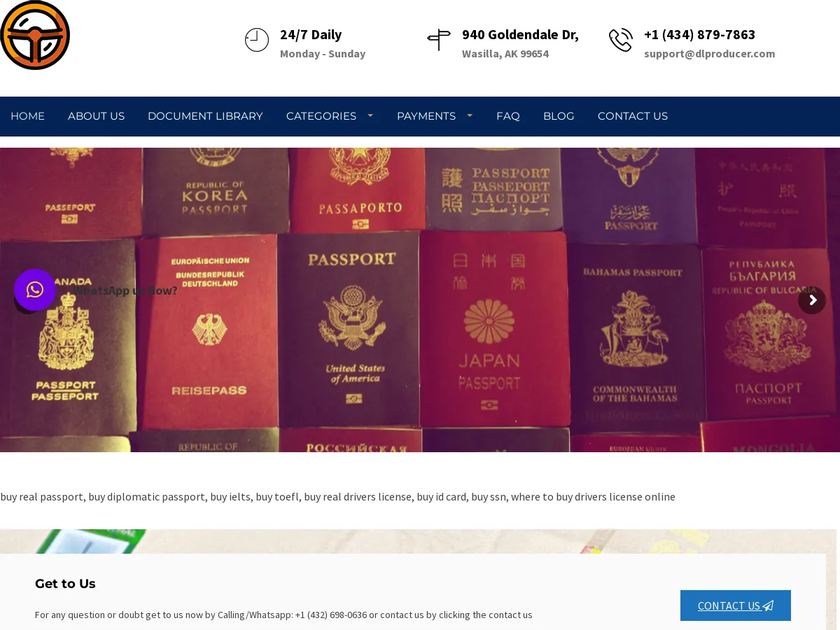Click the paper plane icon on Contact Us
840x630 pixels.
pos(768,605)
